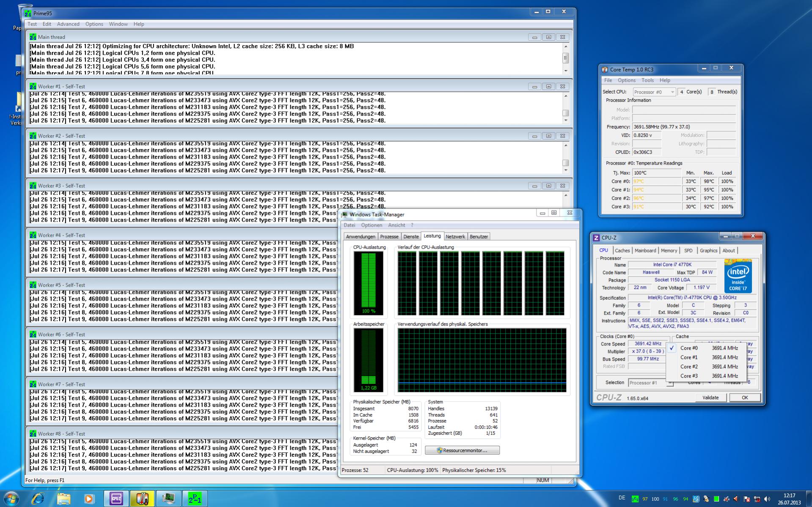Select checked Core #0 in CPU-Z popup

tap(706, 348)
